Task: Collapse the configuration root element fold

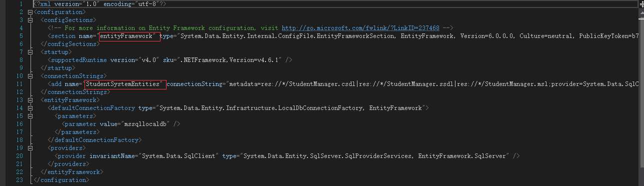Action: [x=31, y=11]
